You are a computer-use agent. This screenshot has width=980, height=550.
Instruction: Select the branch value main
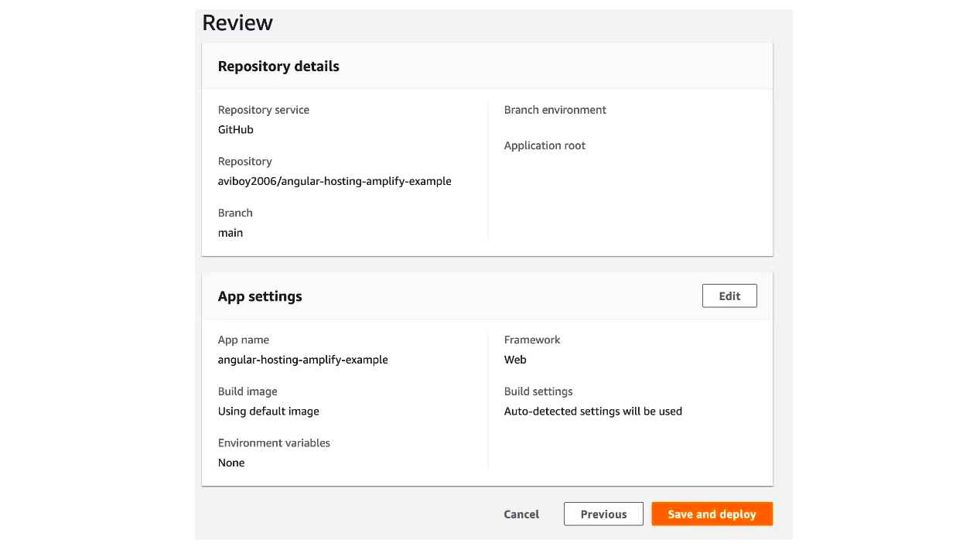[x=230, y=232]
